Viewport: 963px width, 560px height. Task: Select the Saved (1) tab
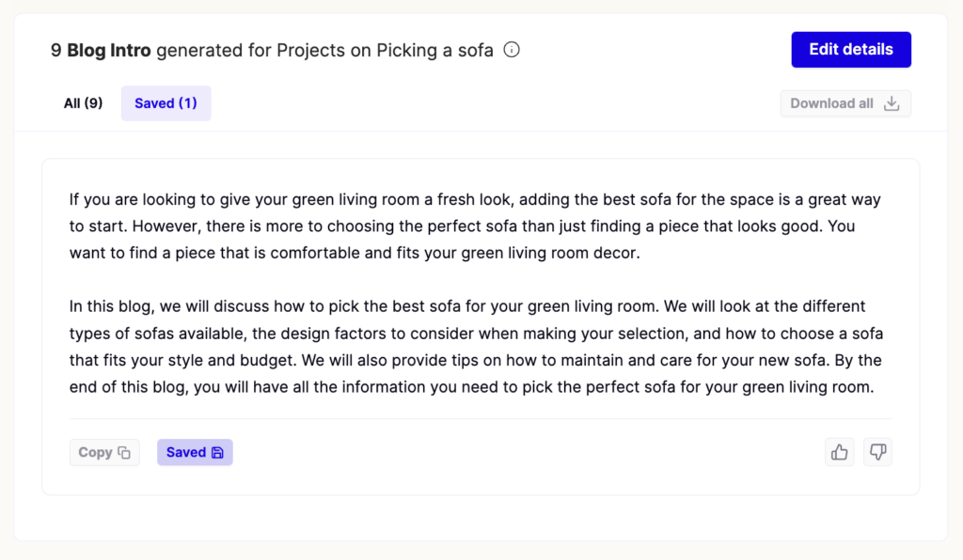click(x=166, y=103)
